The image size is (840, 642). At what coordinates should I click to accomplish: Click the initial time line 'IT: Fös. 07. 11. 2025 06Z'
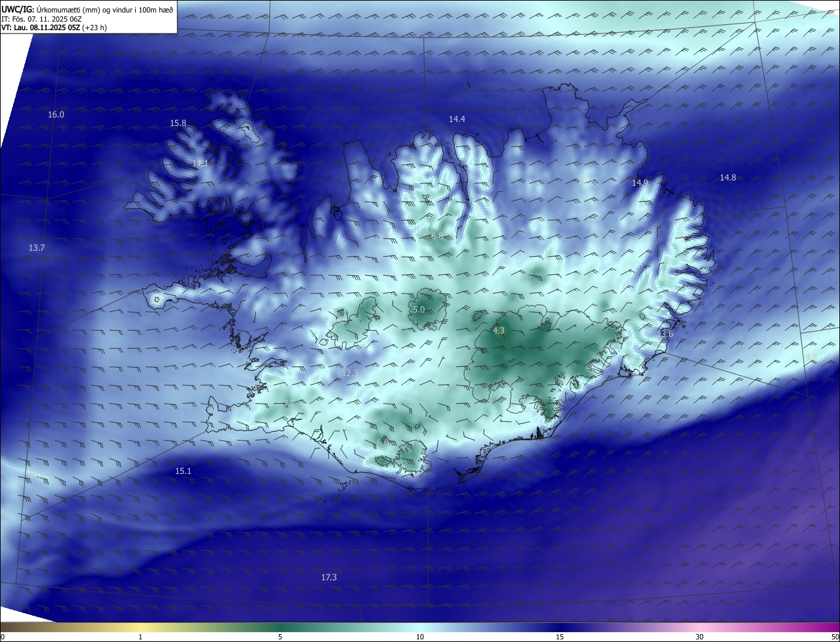point(41,19)
